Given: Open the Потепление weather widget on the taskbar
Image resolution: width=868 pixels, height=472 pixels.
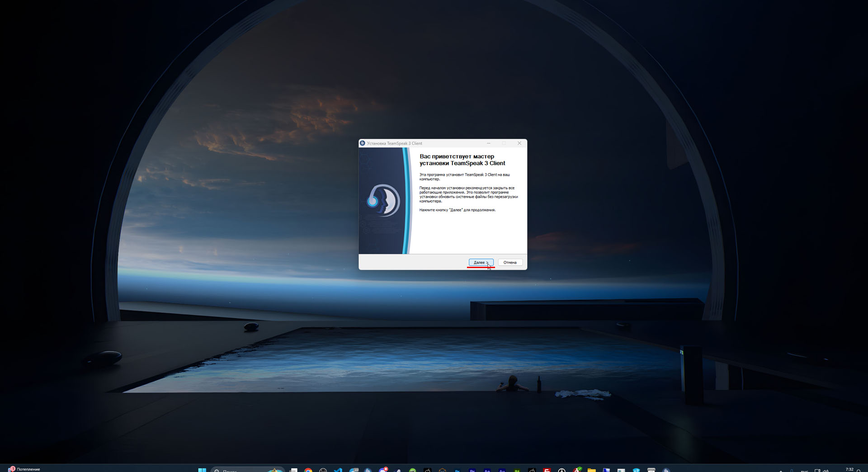Looking at the screenshot, I should 24,469.
